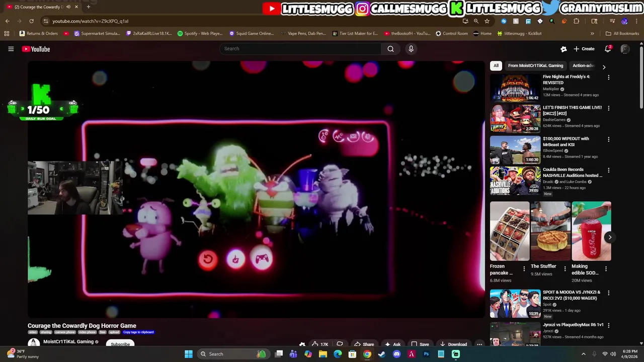Open File Explorer from taskbar
644x362 pixels.
click(x=323, y=354)
